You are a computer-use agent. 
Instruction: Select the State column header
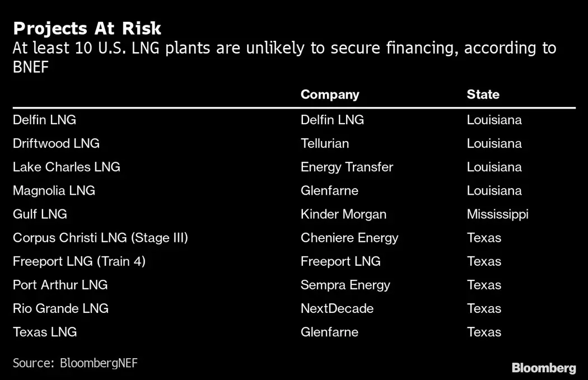tap(483, 95)
